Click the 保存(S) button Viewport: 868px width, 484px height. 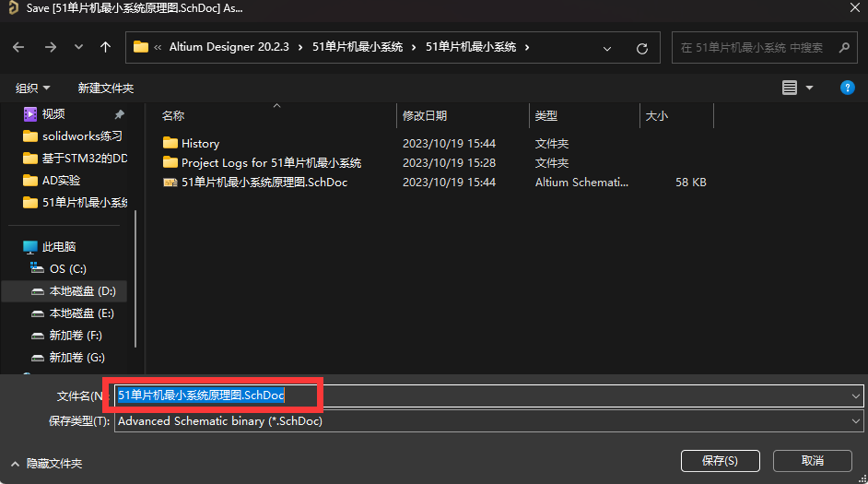click(x=719, y=460)
